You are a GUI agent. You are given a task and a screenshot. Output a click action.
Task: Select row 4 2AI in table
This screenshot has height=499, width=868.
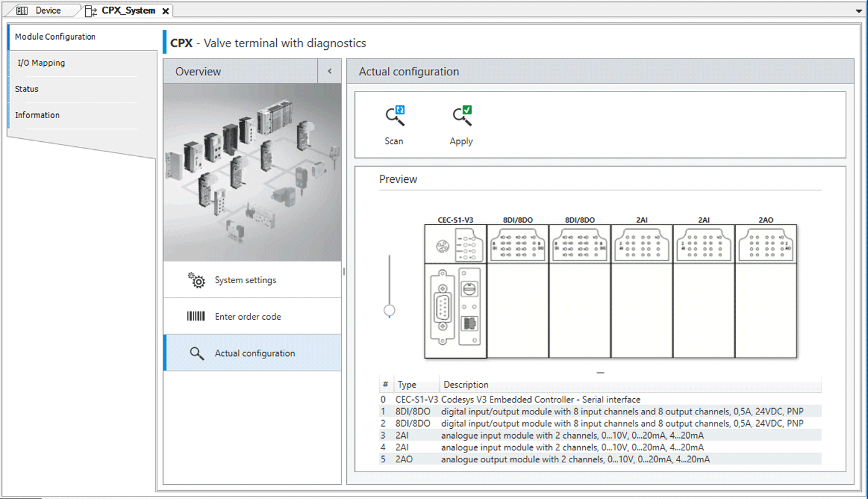pyautogui.click(x=601, y=447)
